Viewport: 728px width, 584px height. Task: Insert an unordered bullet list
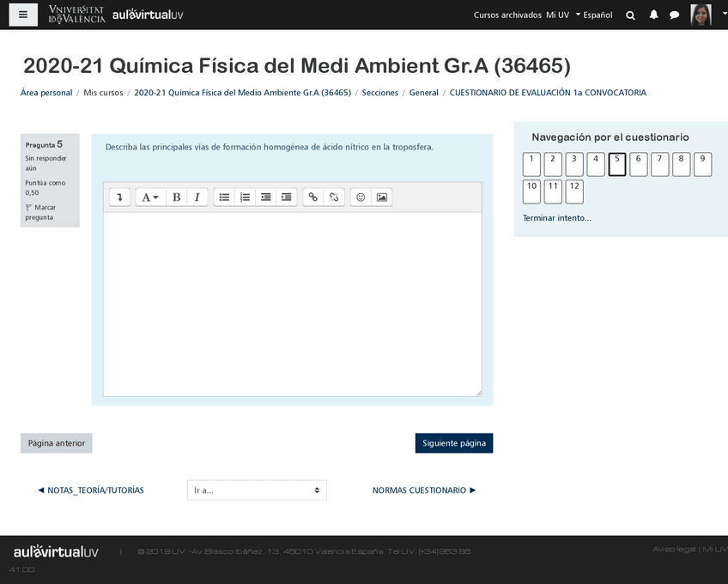(x=224, y=198)
